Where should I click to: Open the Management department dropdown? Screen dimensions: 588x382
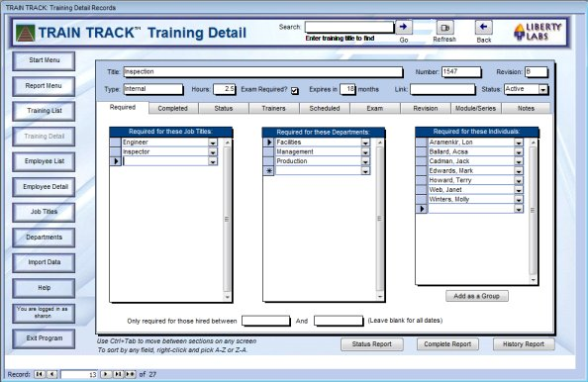tap(365, 151)
